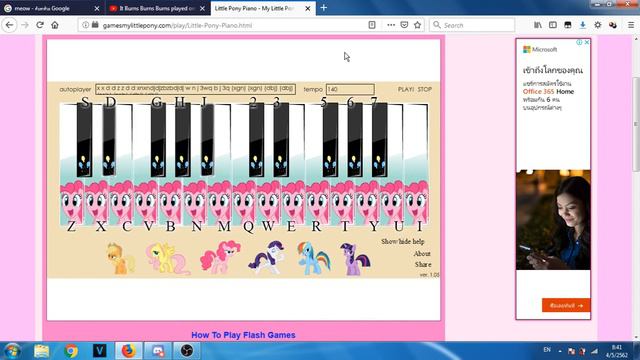Viewport: 640px width, 360px height.
Task: Tap the white key labeled Q
Action: (244, 202)
